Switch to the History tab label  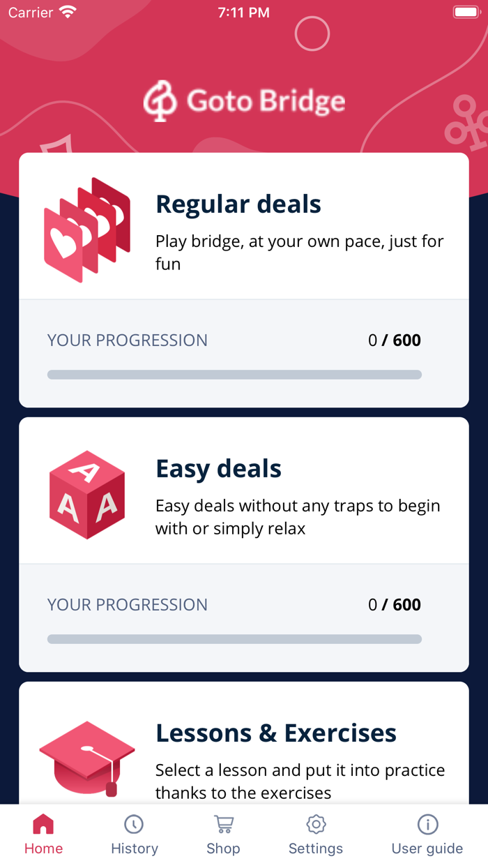click(x=135, y=848)
